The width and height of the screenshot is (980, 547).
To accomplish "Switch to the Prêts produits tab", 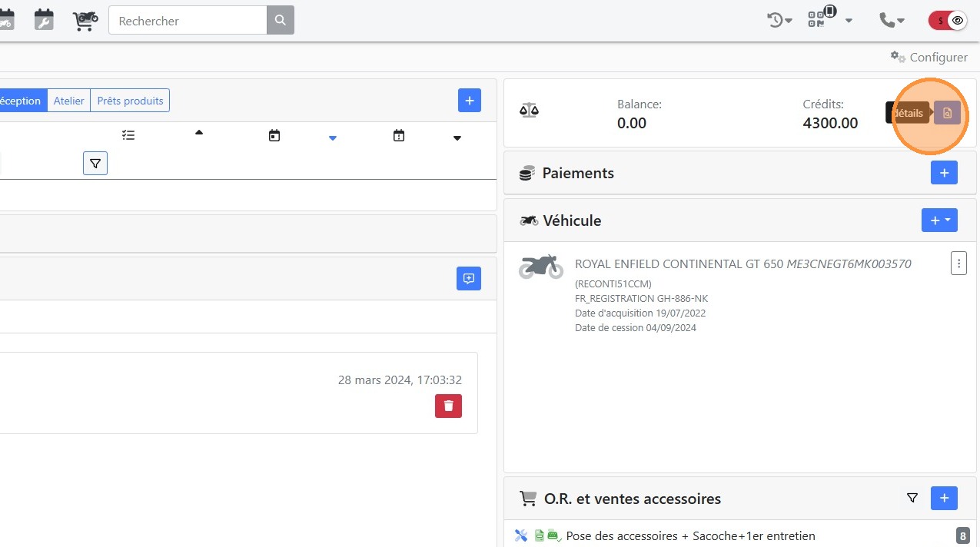I will coord(130,101).
